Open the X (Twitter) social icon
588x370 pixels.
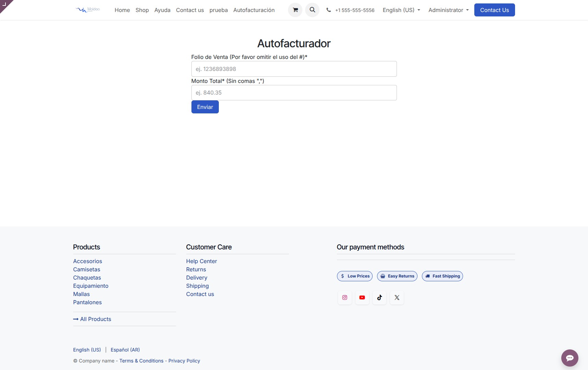pyautogui.click(x=397, y=298)
